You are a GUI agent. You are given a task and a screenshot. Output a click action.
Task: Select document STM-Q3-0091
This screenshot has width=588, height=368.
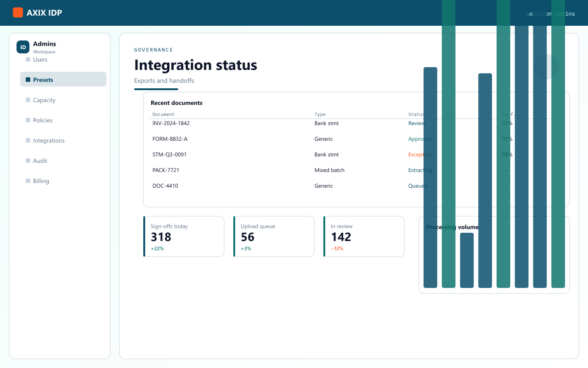coord(170,155)
